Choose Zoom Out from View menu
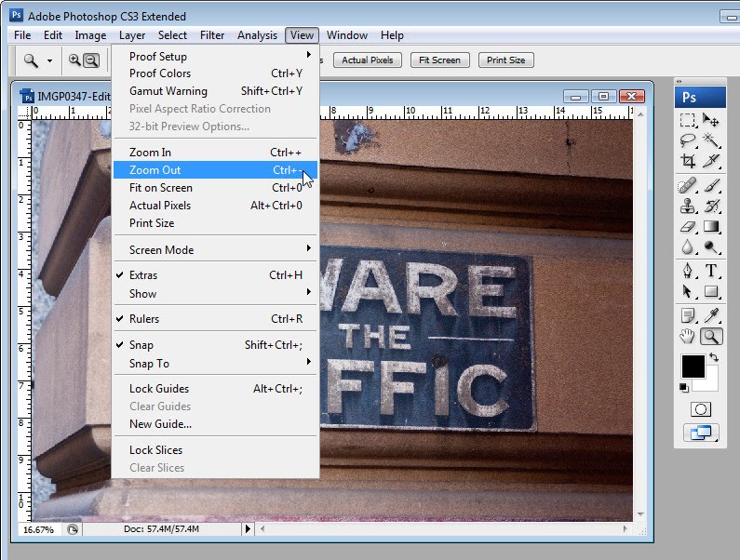740x560 pixels. tap(216, 170)
